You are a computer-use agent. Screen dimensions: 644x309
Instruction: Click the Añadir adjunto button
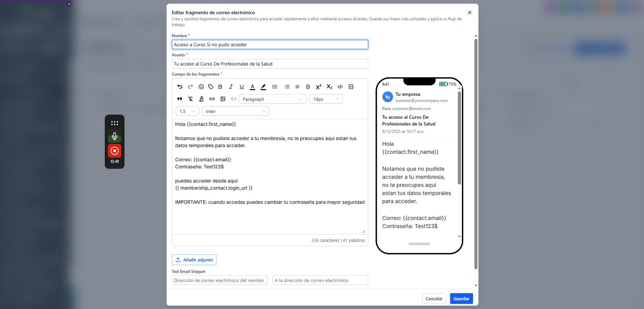[194, 260]
